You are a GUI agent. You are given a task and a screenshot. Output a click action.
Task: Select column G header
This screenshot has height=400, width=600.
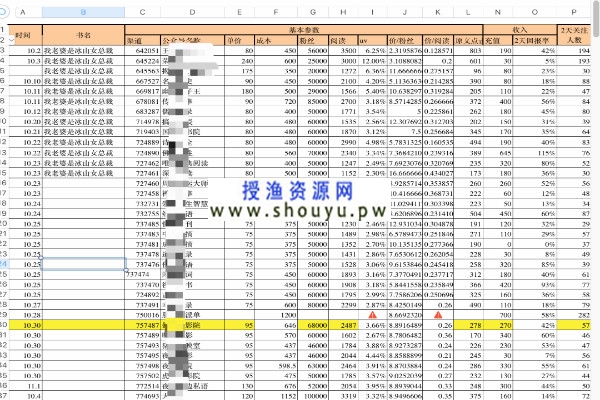[x=313, y=12]
